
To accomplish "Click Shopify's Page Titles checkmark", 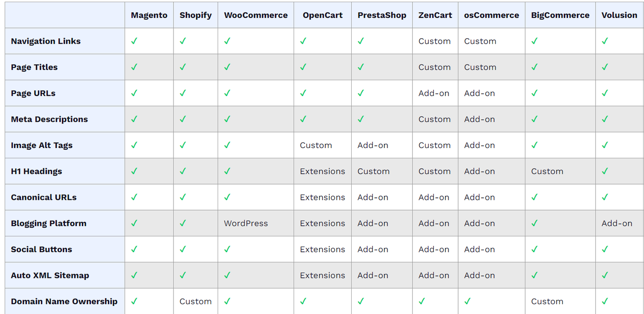I will 183,67.
